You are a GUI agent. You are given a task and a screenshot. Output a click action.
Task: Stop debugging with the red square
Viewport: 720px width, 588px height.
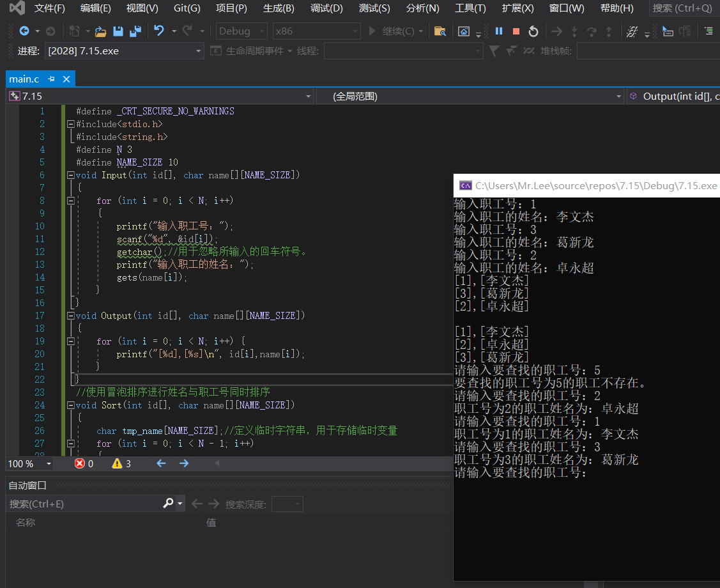[x=516, y=31]
